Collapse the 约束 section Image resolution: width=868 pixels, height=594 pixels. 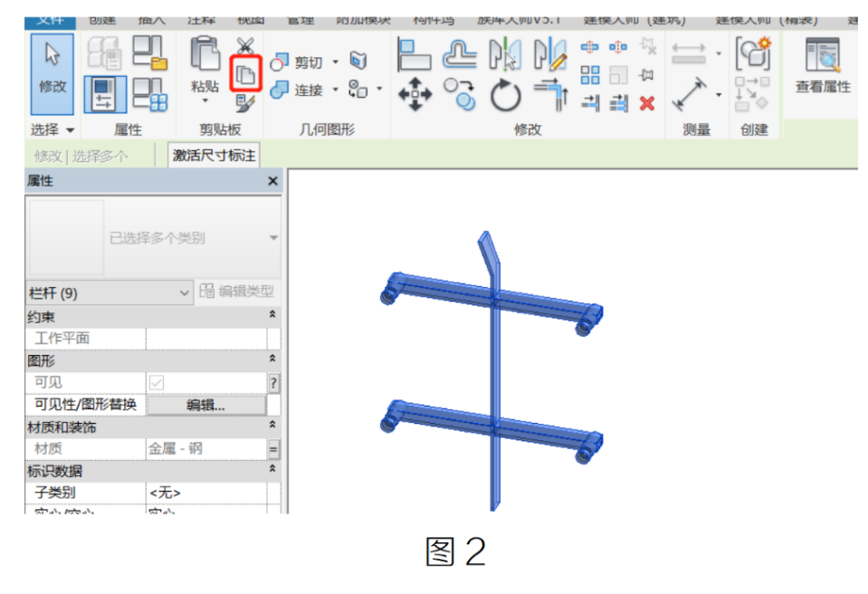(272, 315)
